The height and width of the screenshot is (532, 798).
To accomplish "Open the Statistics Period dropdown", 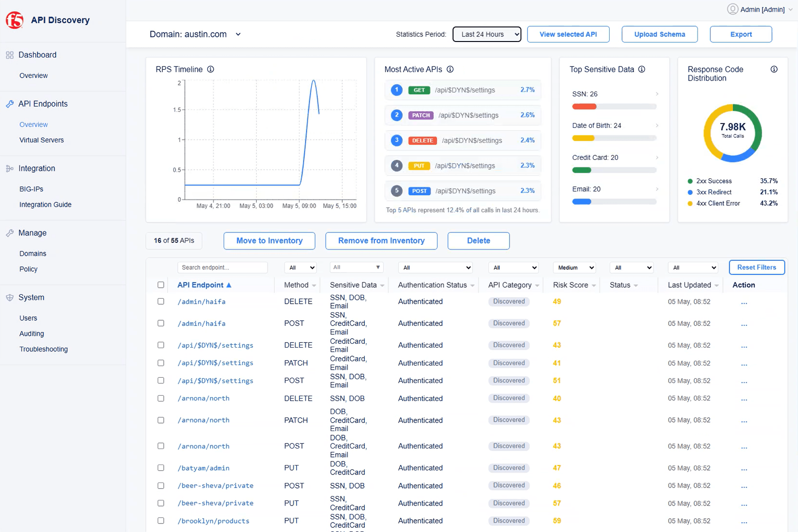I will [487, 34].
